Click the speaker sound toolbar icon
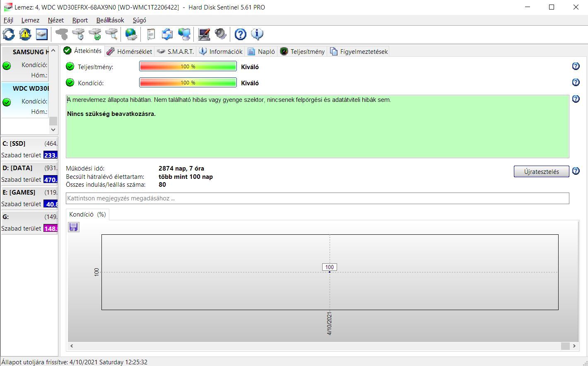 (x=220, y=34)
